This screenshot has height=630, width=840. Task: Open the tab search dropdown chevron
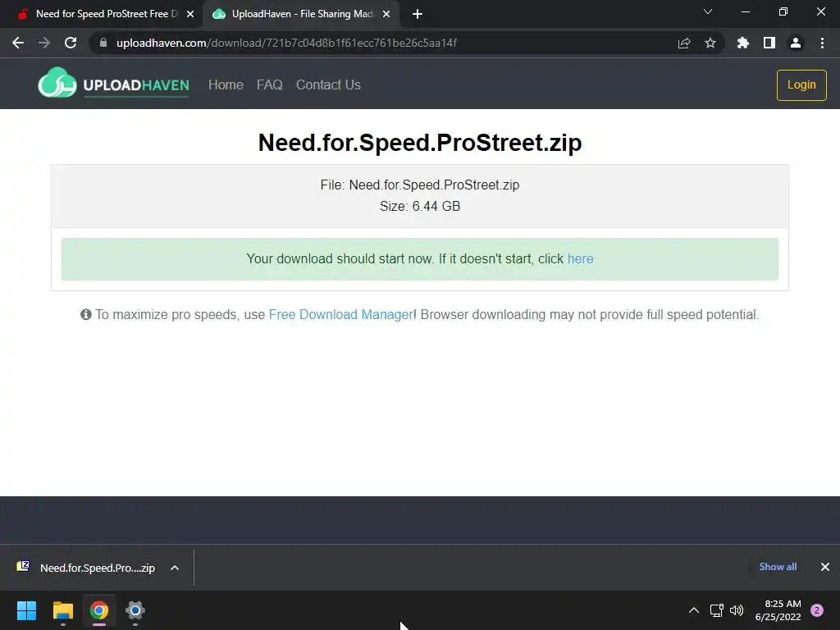click(x=708, y=11)
